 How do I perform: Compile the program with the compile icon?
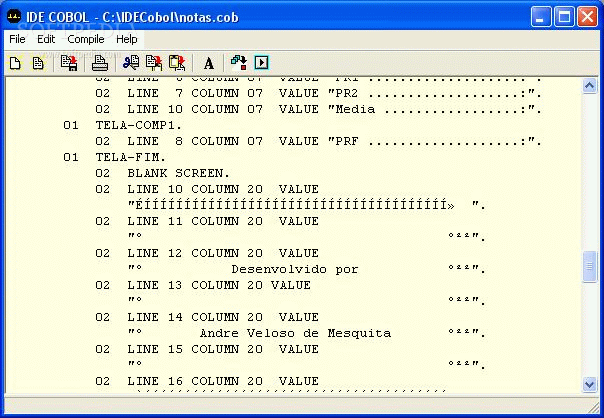(x=238, y=63)
